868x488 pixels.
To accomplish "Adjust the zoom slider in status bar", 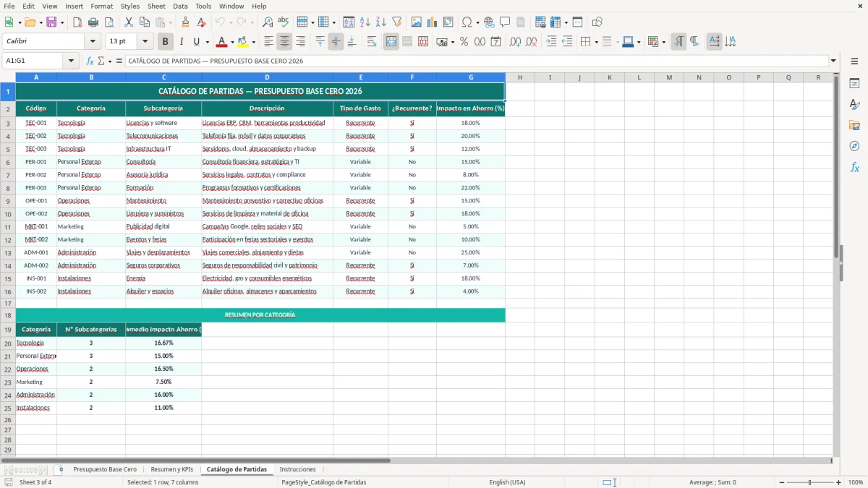I will [810, 482].
